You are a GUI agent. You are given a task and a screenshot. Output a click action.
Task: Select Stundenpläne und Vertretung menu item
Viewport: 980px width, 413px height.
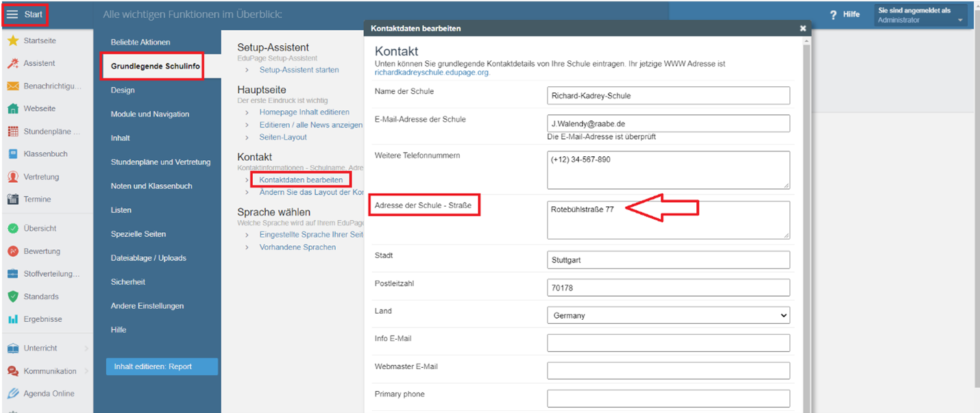160,162
